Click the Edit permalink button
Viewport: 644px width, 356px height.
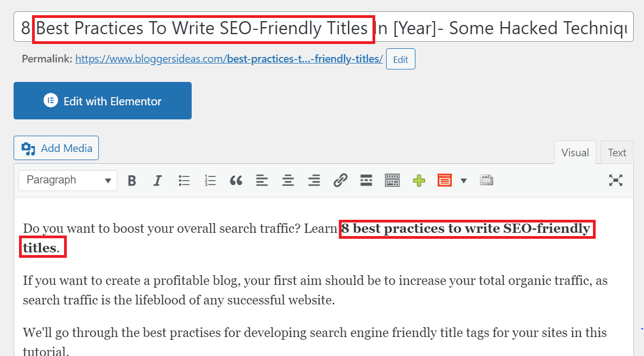coord(400,59)
